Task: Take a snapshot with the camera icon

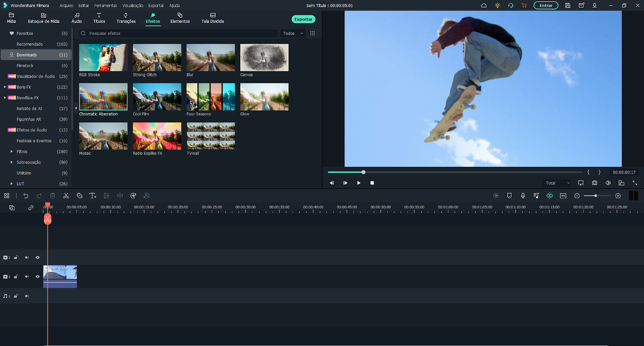Action: click(594, 183)
